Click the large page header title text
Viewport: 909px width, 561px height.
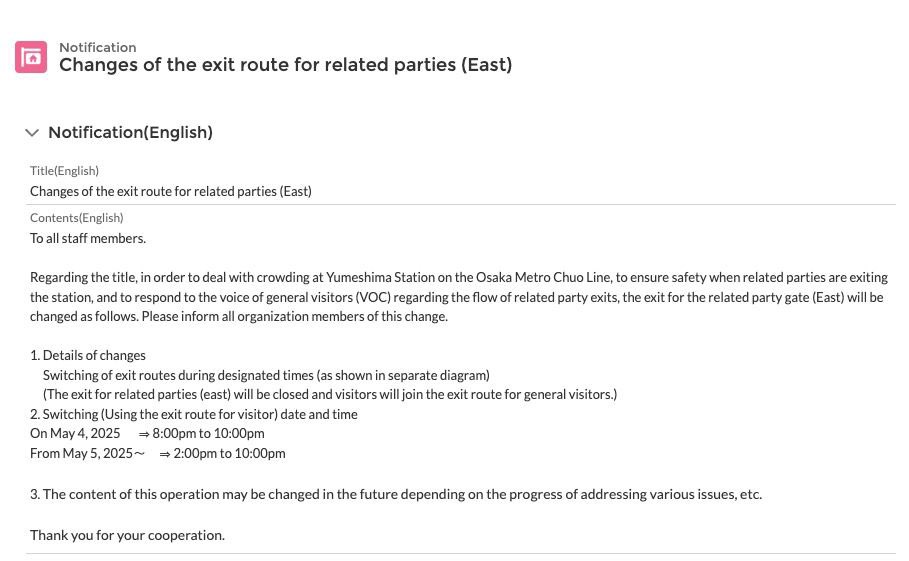[x=285, y=66]
